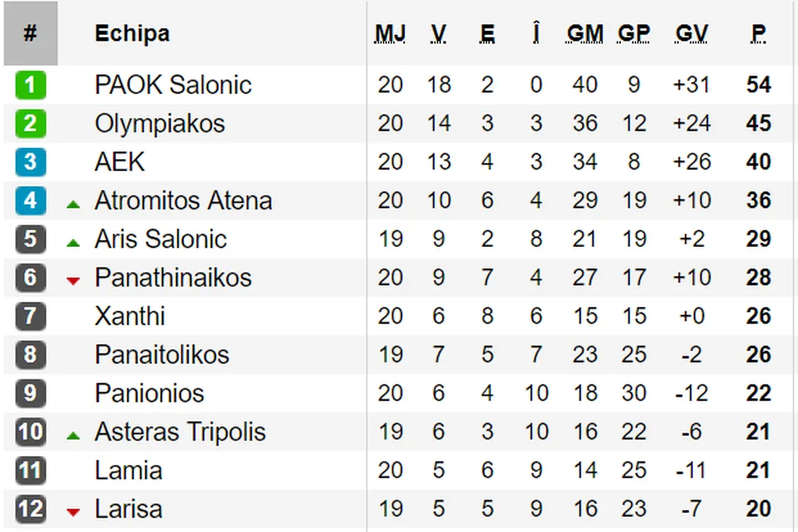Click the P points column header
This screenshot has height=532, width=798.
[758, 33]
